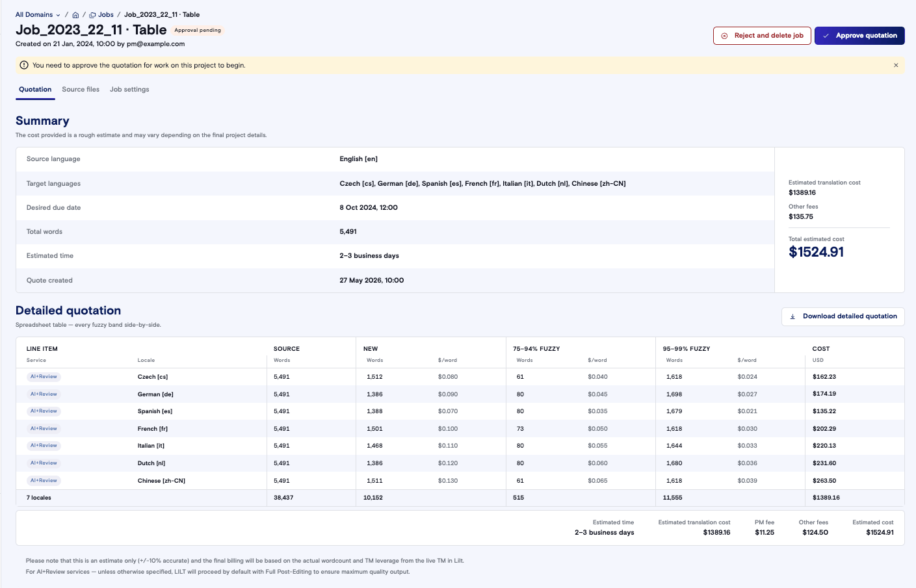
Task: Click AI+Review tag in Czech row
Action: [x=44, y=377]
